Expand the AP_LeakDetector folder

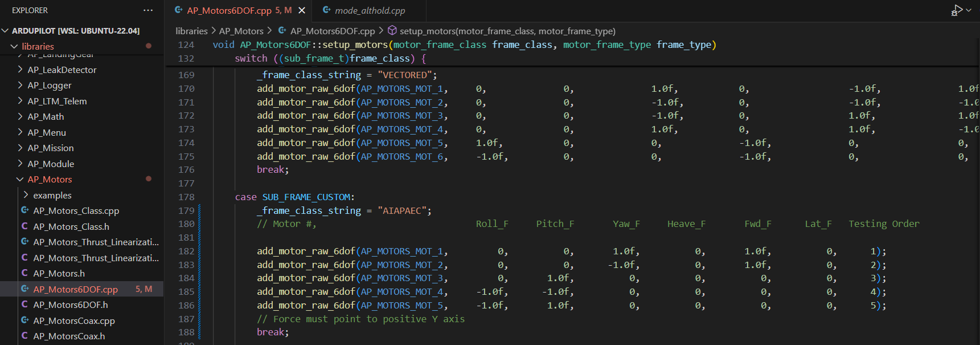coord(20,70)
